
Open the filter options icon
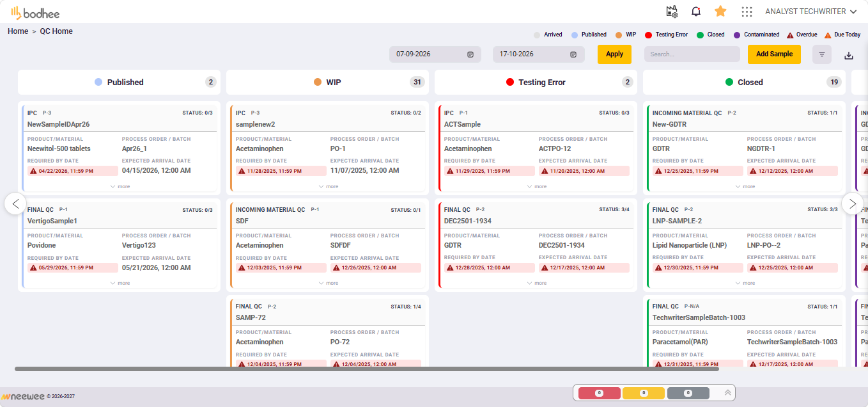[x=822, y=54]
